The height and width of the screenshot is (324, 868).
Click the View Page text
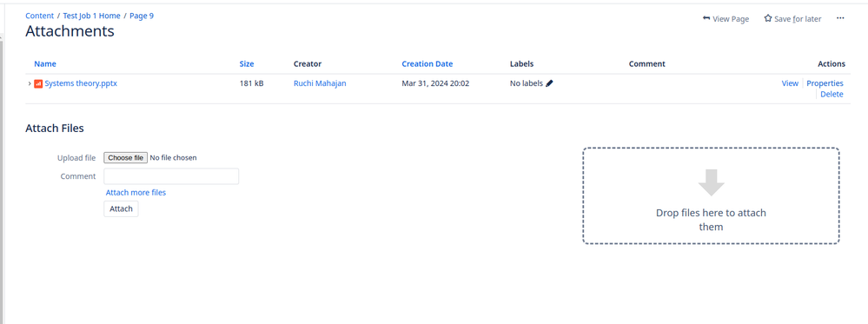point(731,19)
